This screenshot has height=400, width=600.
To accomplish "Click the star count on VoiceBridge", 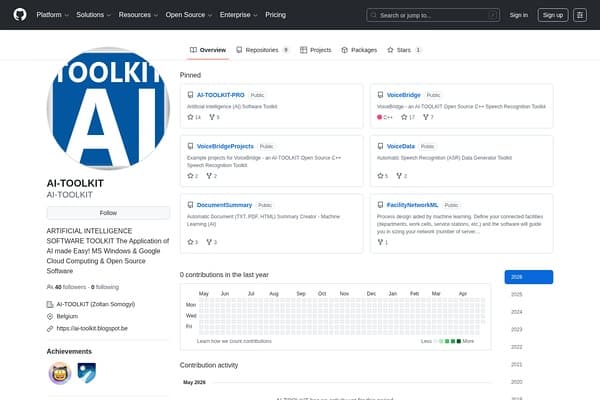I will (408, 117).
